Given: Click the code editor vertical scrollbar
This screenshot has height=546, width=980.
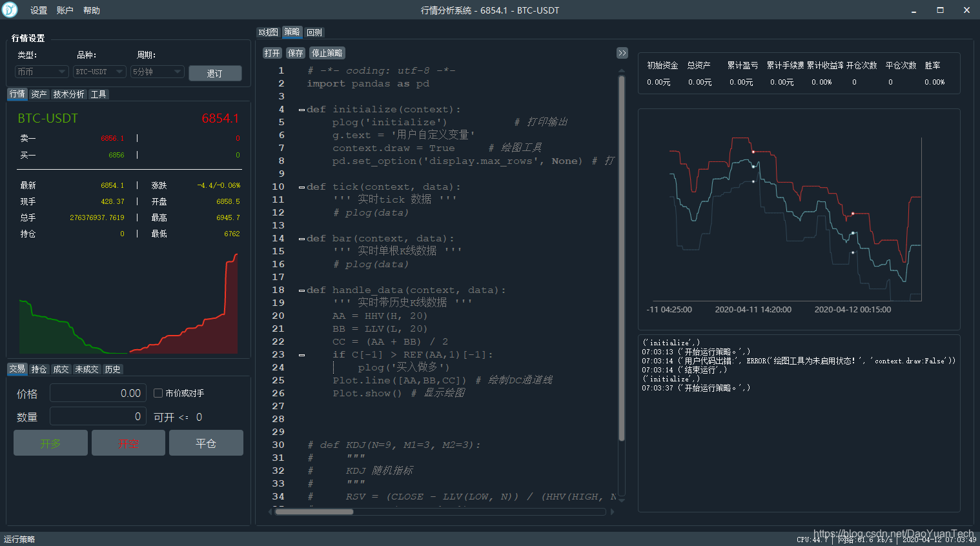Looking at the screenshot, I should [x=622, y=258].
